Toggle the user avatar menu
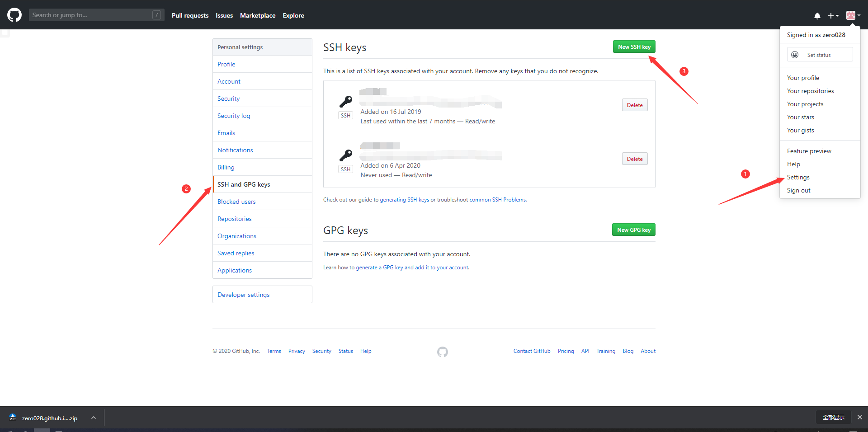868x432 pixels. pos(853,15)
